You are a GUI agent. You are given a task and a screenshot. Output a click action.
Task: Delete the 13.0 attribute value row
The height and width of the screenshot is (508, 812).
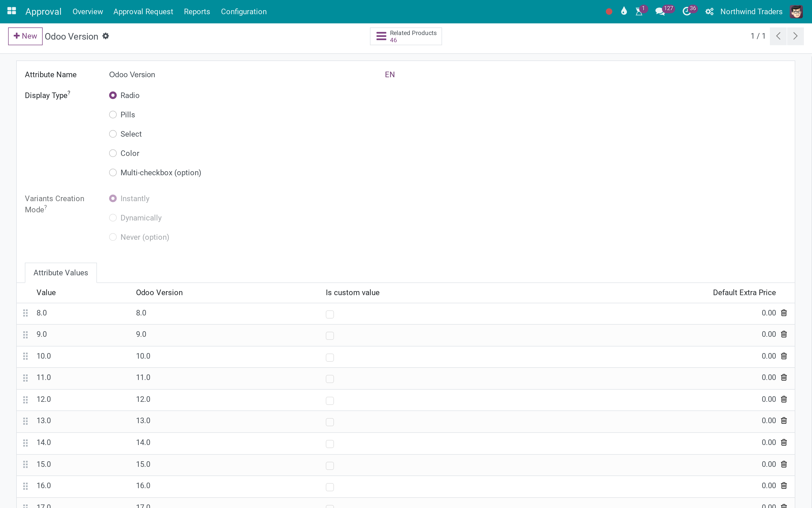(x=784, y=421)
